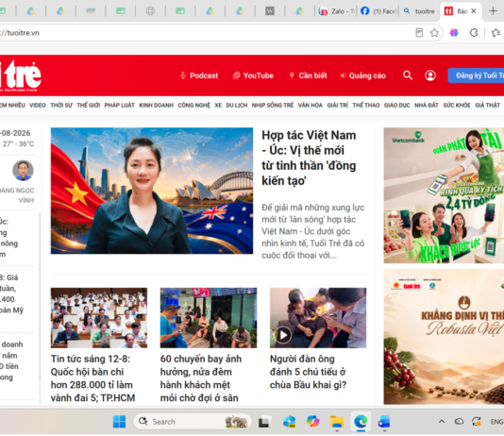Click the columnist avatar photo in sidebar
Screen dimensions: 504x436
pyautogui.click(x=23, y=170)
